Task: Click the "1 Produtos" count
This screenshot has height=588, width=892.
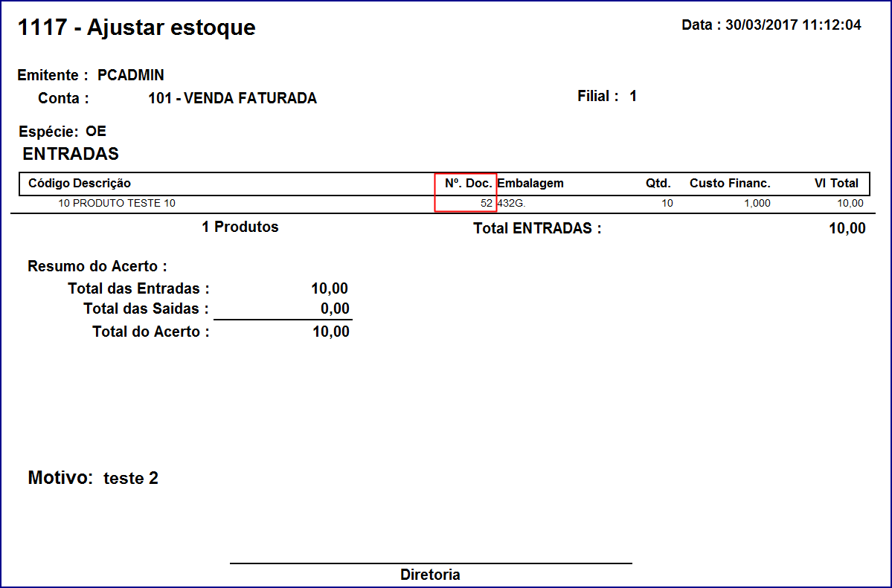Action: point(240,227)
